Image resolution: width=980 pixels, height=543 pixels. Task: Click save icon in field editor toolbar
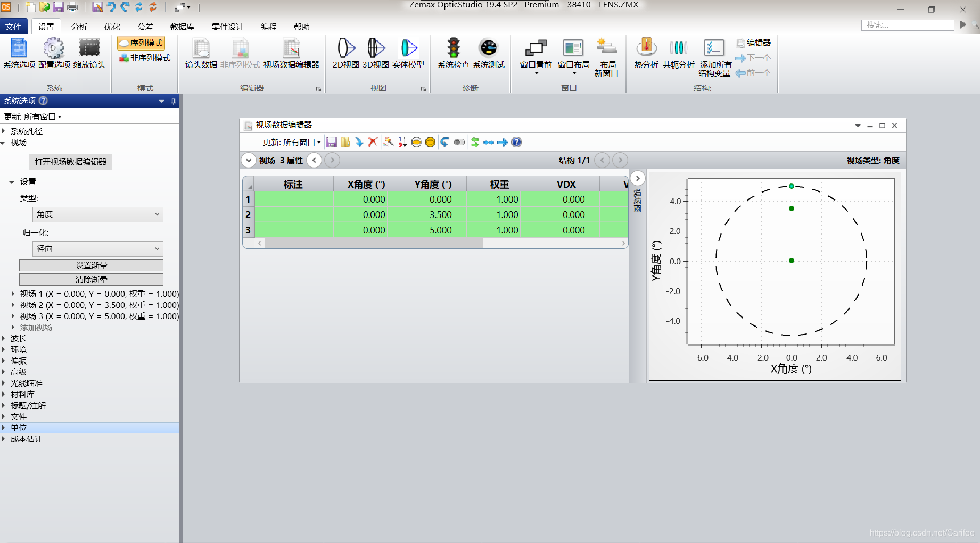pos(332,142)
